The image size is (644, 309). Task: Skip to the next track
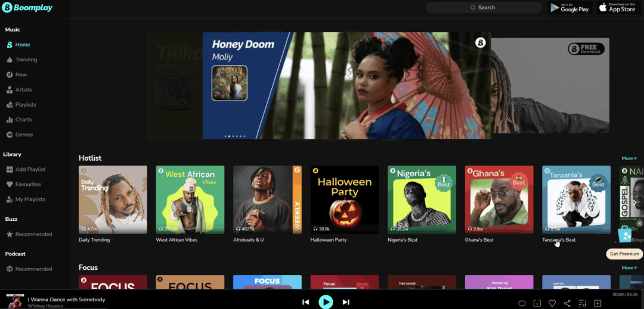[346, 302]
